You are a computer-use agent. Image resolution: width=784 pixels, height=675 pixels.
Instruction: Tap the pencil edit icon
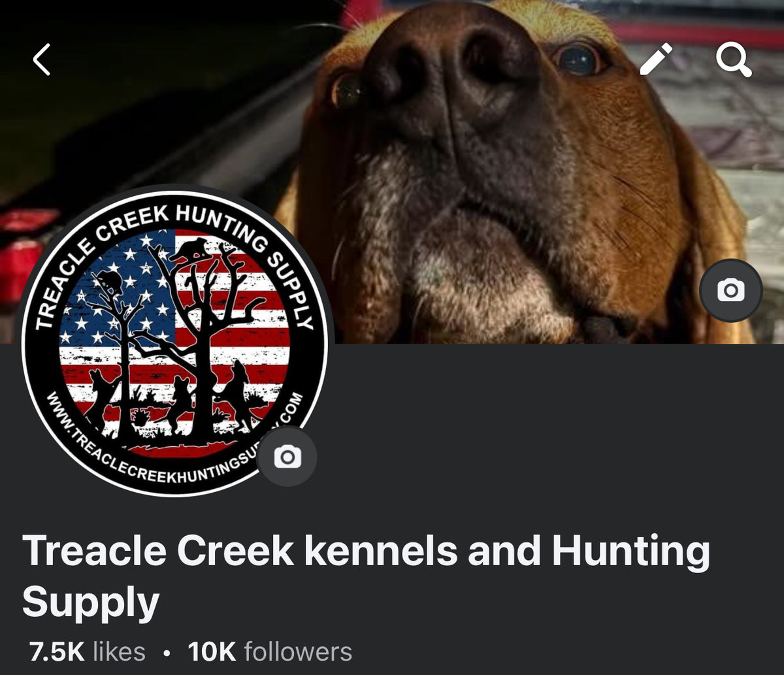tap(655, 60)
